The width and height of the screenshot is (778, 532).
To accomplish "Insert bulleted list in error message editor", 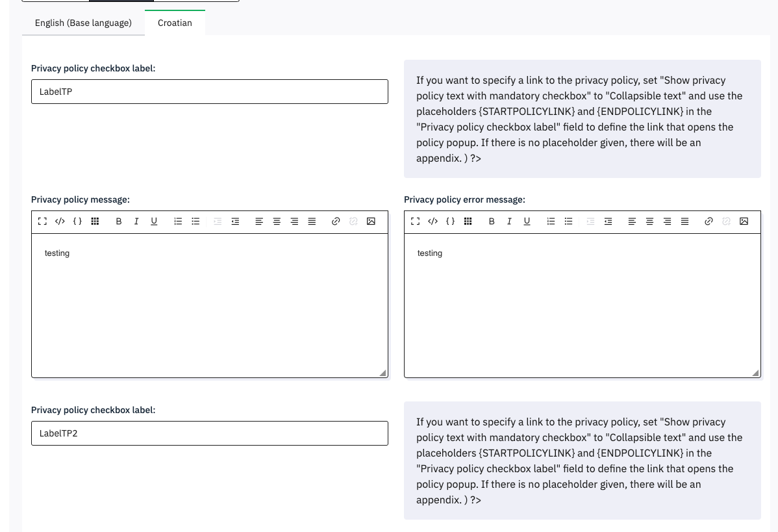I will tap(569, 222).
